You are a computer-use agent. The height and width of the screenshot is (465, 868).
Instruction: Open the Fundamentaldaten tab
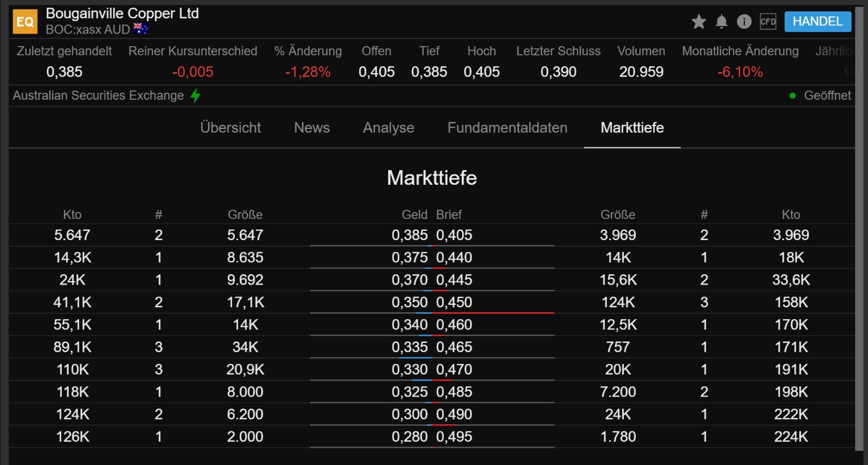point(507,128)
